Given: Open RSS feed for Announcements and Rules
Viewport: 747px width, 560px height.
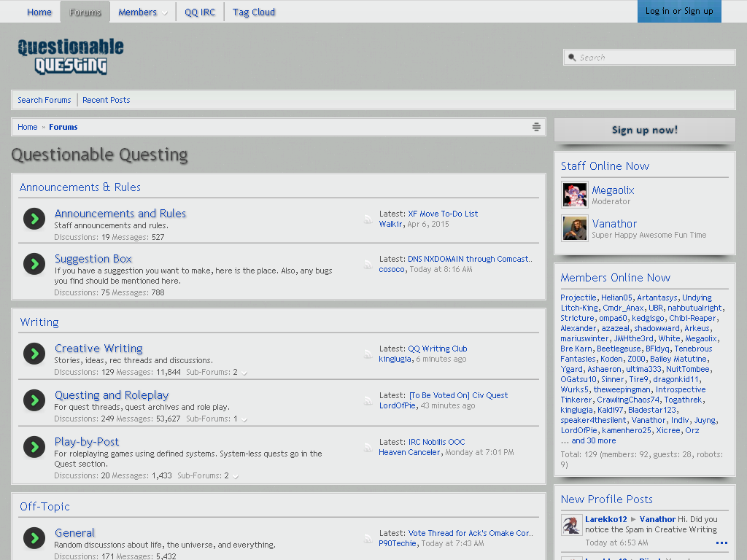Looking at the screenshot, I should tap(368, 219).
